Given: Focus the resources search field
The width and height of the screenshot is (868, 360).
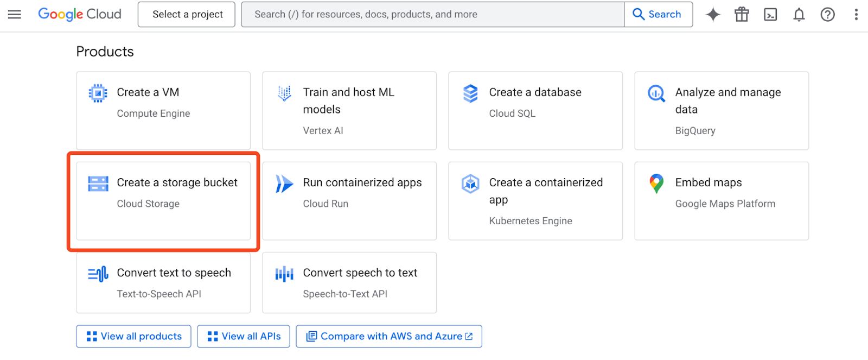Looking at the screenshot, I should 433,14.
